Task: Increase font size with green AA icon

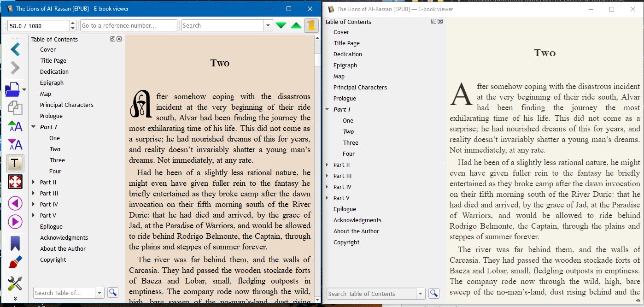Action: [15, 126]
